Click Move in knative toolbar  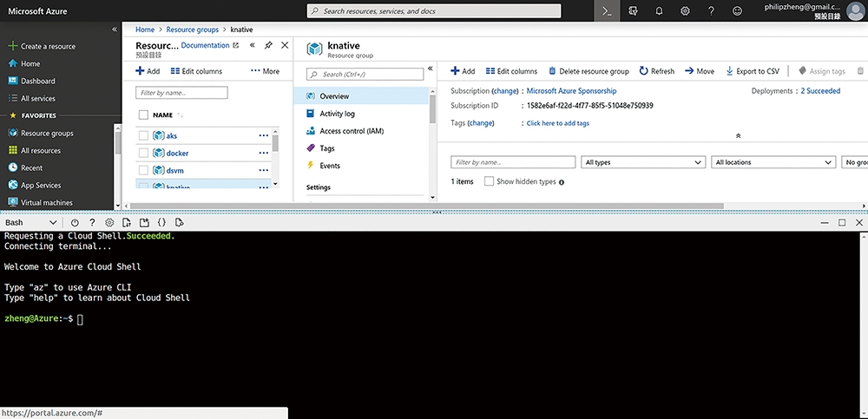[699, 71]
